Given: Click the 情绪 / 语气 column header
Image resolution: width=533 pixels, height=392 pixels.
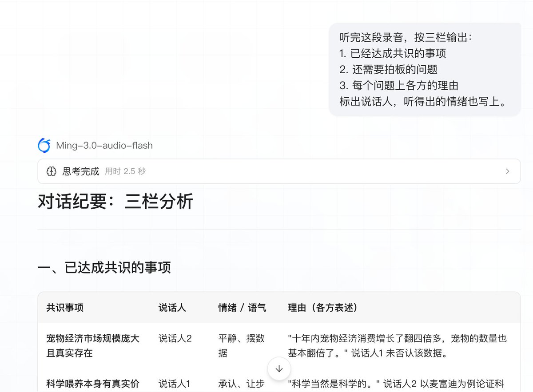Looking at the screenshot, I should click(x=242, y=308).
